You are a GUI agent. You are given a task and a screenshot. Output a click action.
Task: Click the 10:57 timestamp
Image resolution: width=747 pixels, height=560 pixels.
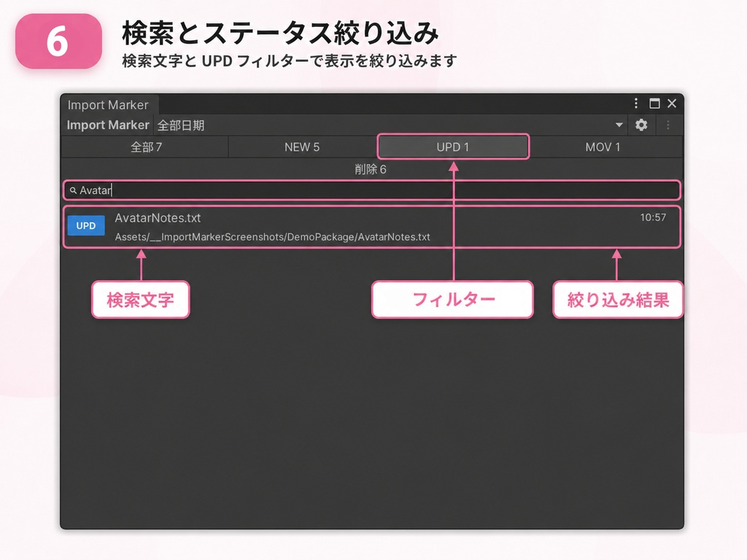click(653, 217)
